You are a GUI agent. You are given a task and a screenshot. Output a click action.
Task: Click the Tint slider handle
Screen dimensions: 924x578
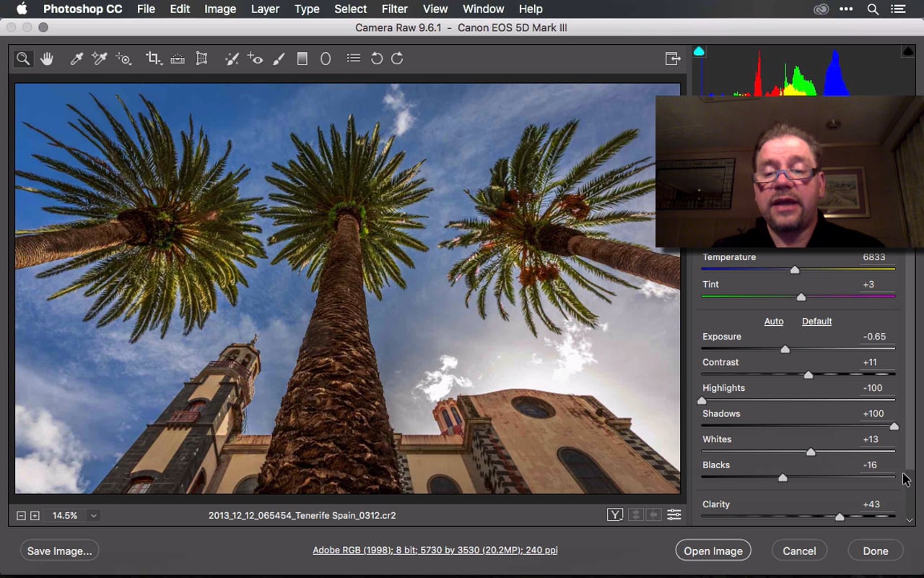tap(801, 297)
